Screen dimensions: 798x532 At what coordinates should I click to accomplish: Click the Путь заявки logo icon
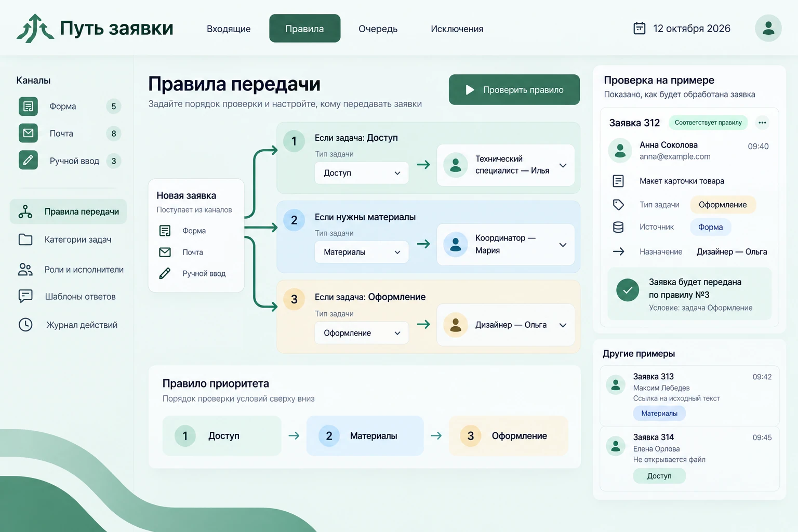pos(35,29)
